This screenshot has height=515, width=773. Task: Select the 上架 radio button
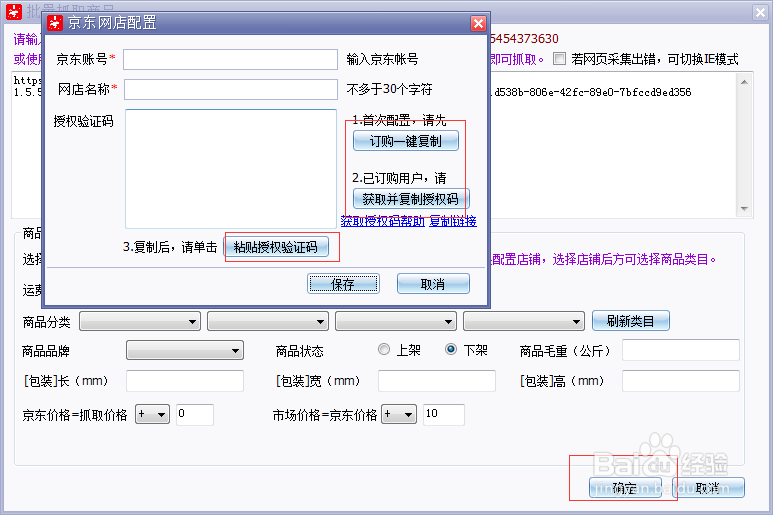click(x=384, y=349)
